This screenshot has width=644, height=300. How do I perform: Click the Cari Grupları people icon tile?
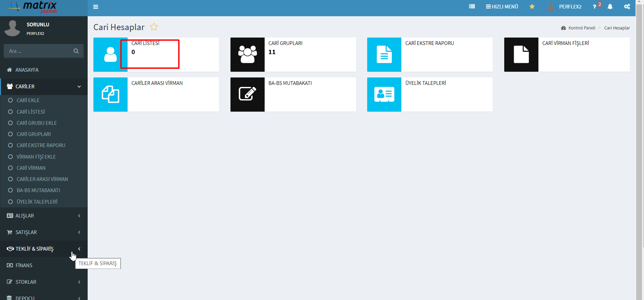coord(247,54)
